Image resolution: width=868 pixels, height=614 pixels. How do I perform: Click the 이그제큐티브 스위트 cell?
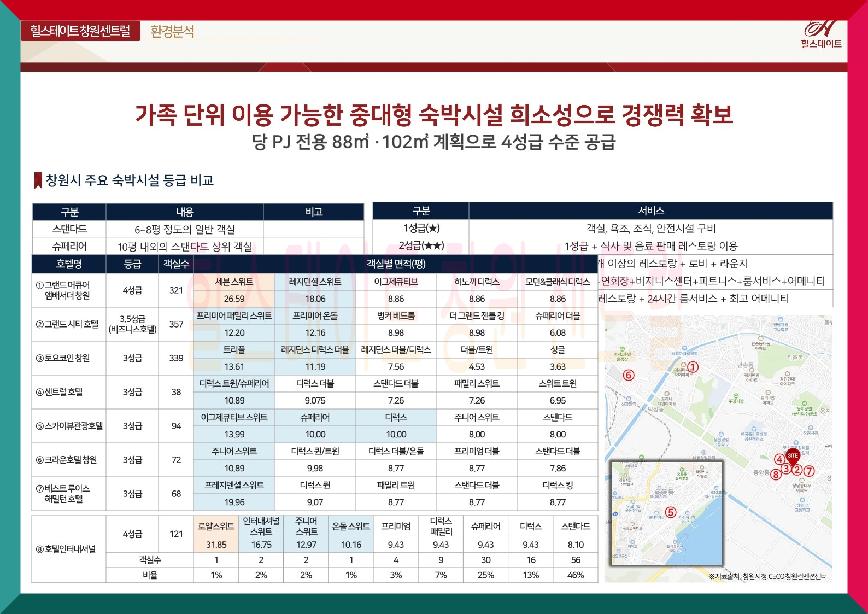point(234,418)
